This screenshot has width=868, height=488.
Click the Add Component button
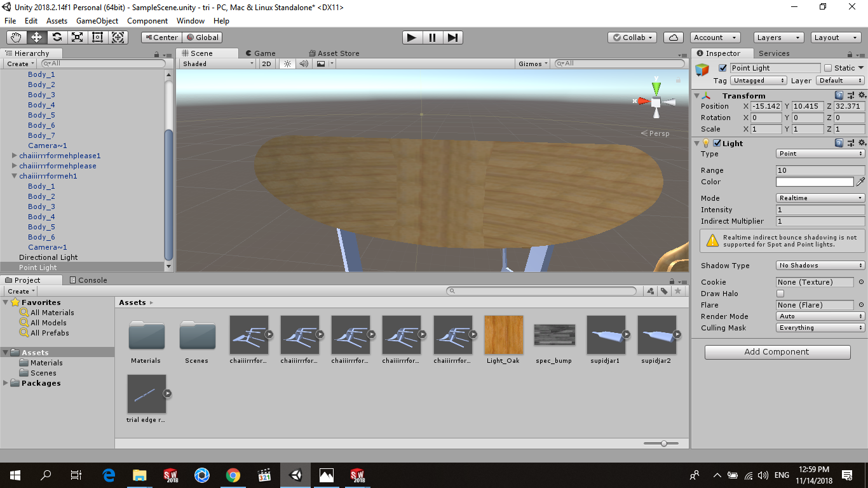[777, 352]
